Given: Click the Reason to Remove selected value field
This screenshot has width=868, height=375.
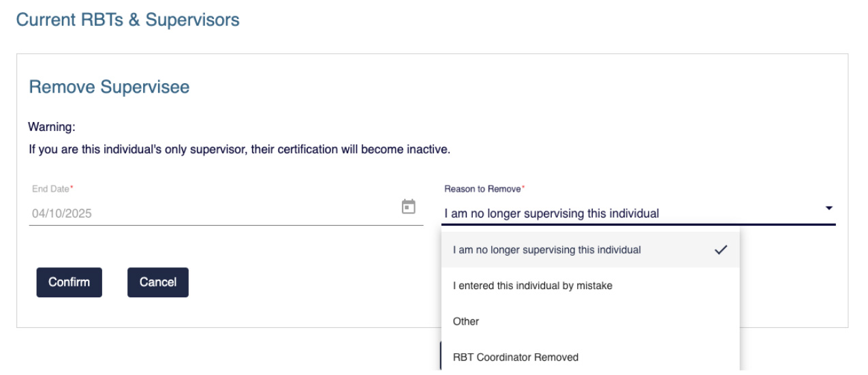Looking at the screenshot, I should pyautogui.click(x=638, y=213).
